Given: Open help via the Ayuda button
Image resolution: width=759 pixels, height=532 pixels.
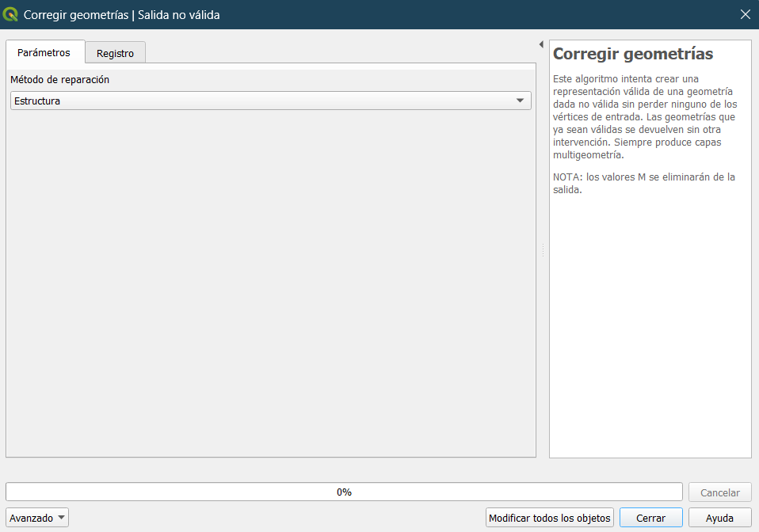Looking at the screenshot, I should pyautogui.click(x=719, y=518).
